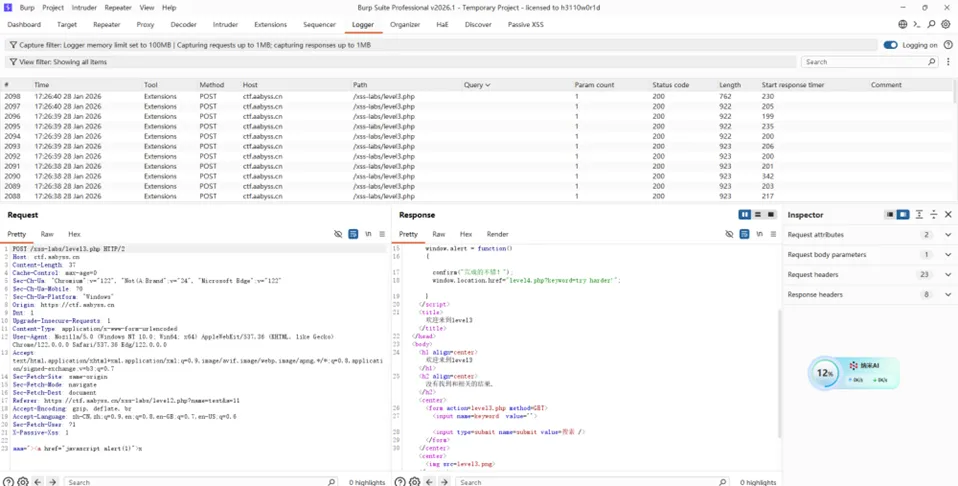The width and height of the screenshot is (958, 486).
Task: Switch to Request Raw view tab
Action: click(47, 234)
